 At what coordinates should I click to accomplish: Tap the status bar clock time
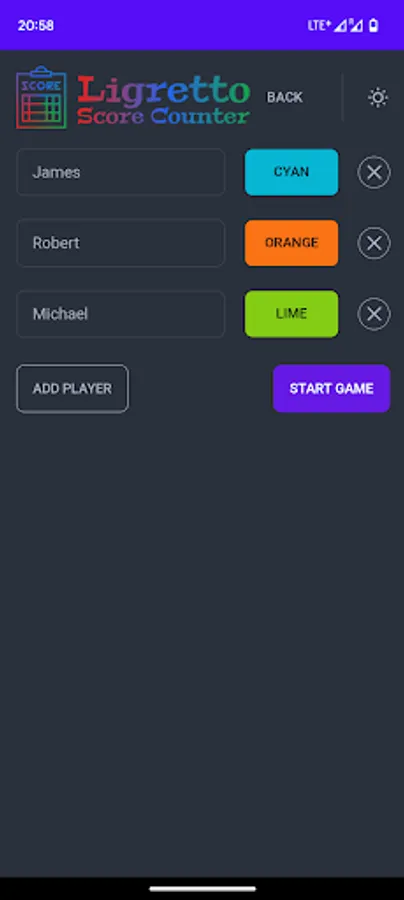tap(36, 25)
